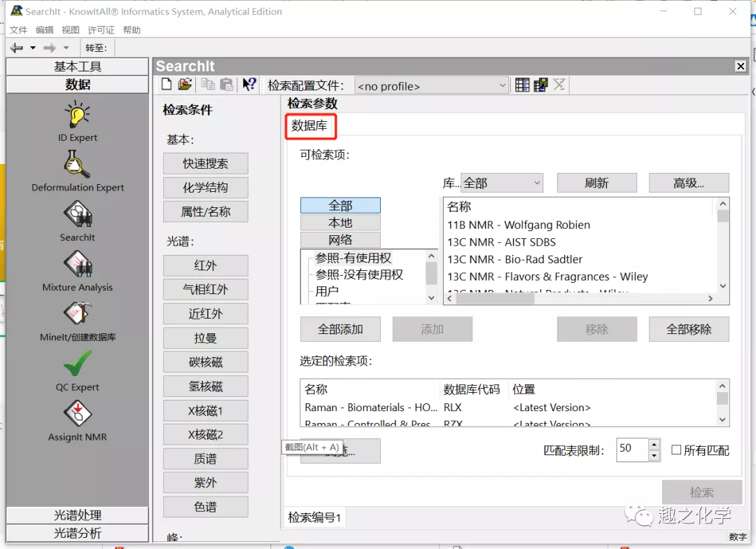Viewport: 756px width, 549px height.
Task: Select 碳核磁 spectrum search
Action: click(205, 362)
